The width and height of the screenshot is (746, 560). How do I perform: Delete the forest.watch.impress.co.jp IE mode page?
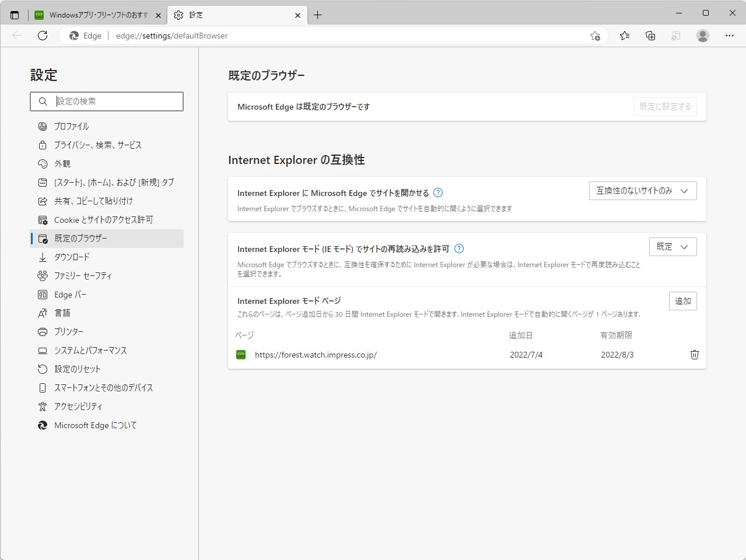pos(694,354)
